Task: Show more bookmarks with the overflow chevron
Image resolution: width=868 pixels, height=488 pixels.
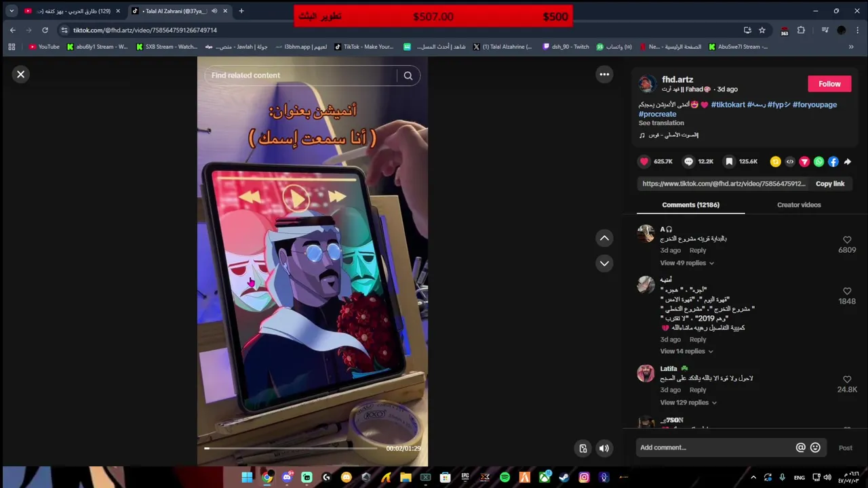Action: (851, 47)
